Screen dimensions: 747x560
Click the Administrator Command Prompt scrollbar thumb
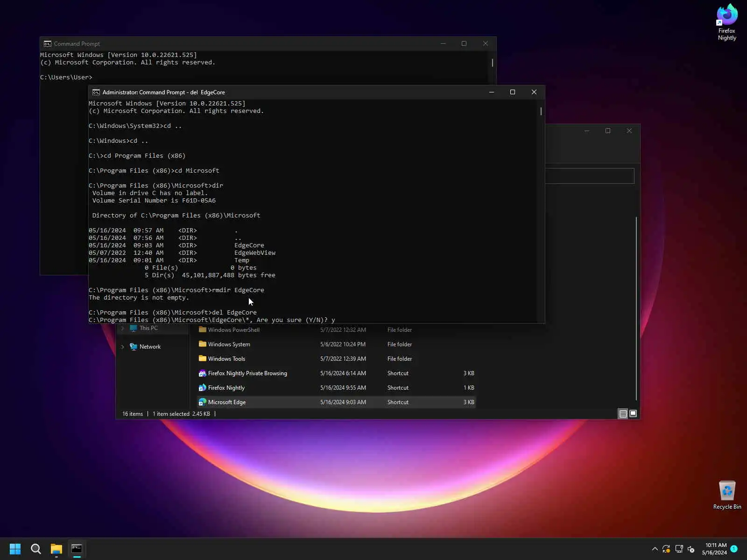(x=541, y=111)
